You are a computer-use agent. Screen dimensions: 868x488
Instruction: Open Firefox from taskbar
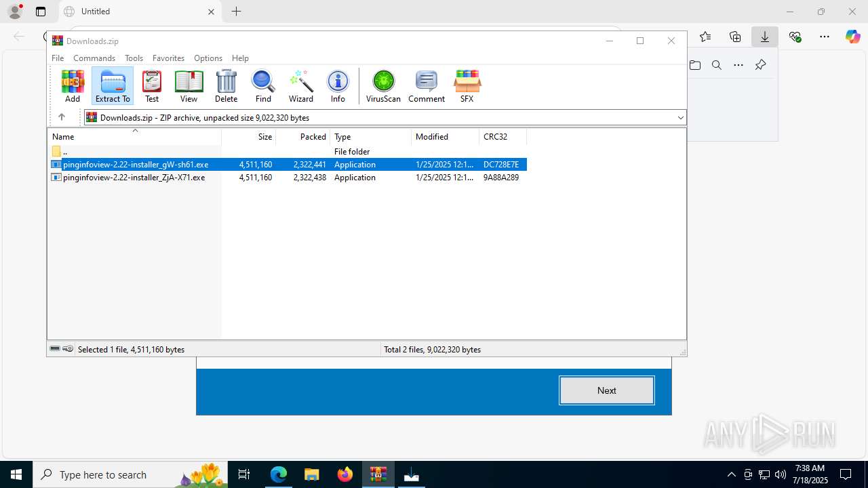pyautogui.click(x=345, y=474)
